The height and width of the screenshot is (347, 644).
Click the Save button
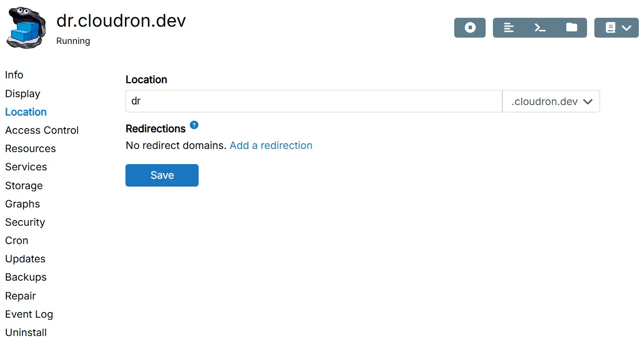[x=162, y=175]
